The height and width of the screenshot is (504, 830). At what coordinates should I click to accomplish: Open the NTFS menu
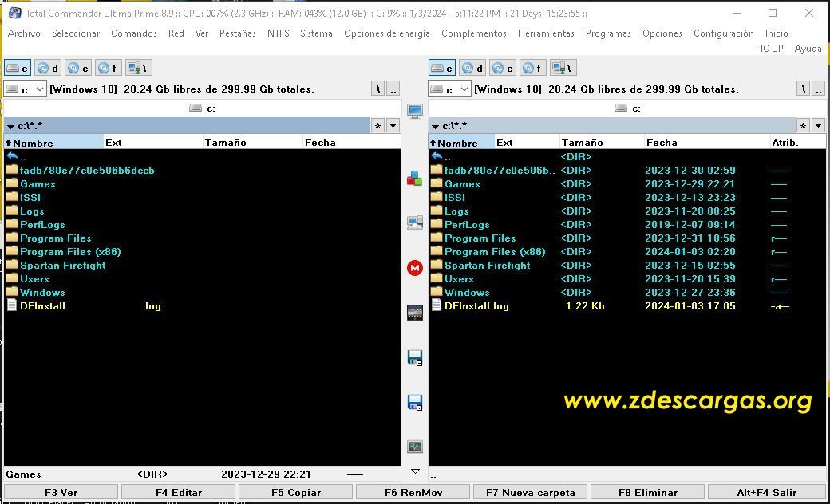pyautogui.click(x=278, y=33)
